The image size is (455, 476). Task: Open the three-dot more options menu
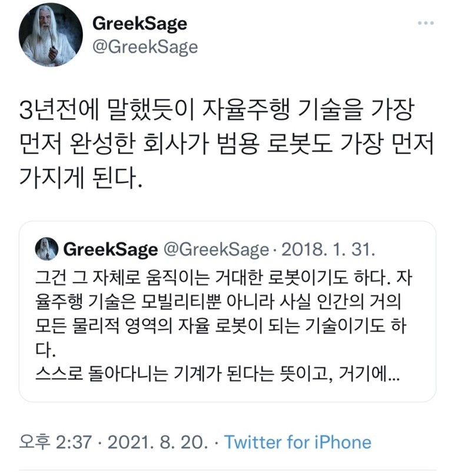(425, 23)
